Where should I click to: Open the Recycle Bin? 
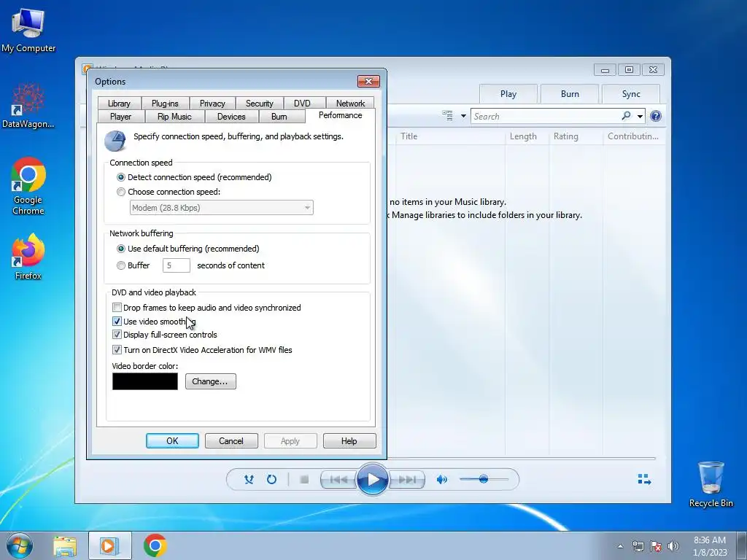(711, 484)
